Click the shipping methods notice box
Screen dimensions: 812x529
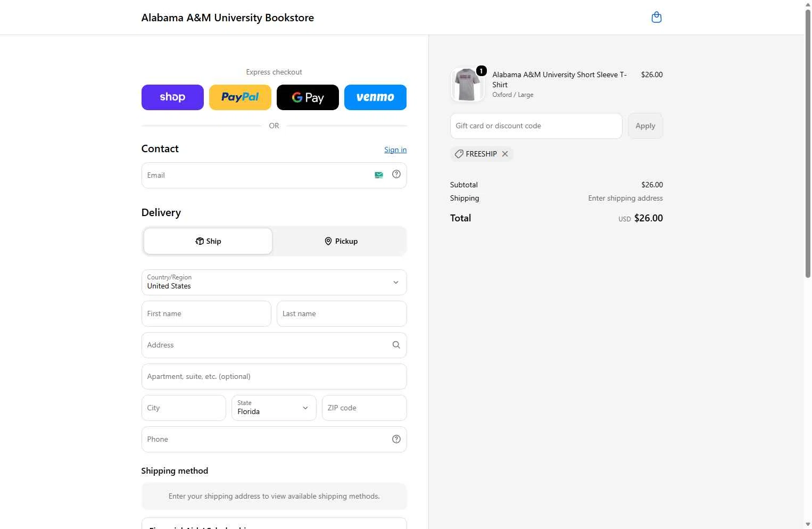click(274, 496)
